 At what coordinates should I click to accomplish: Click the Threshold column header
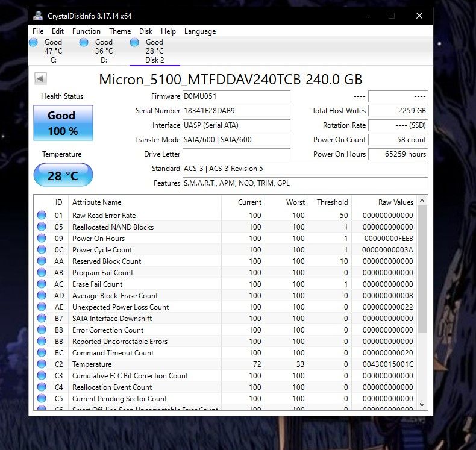coord(330,202)
